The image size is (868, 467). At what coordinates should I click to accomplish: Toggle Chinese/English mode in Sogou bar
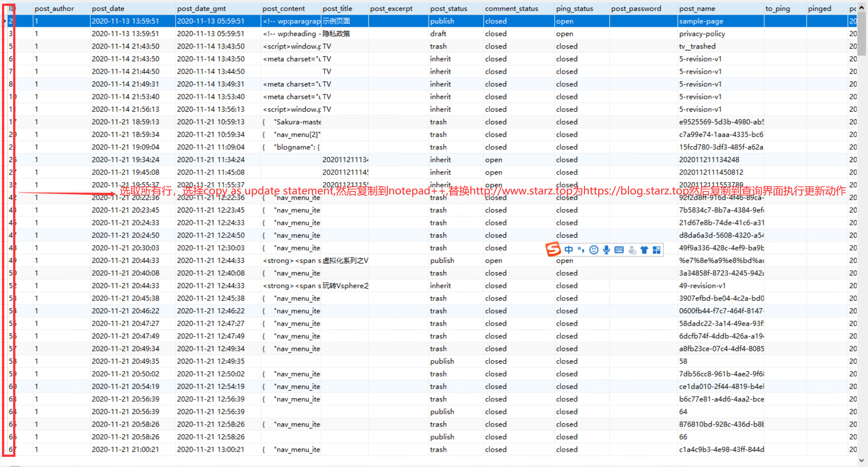pyautogui.click(x=568, y=250)
